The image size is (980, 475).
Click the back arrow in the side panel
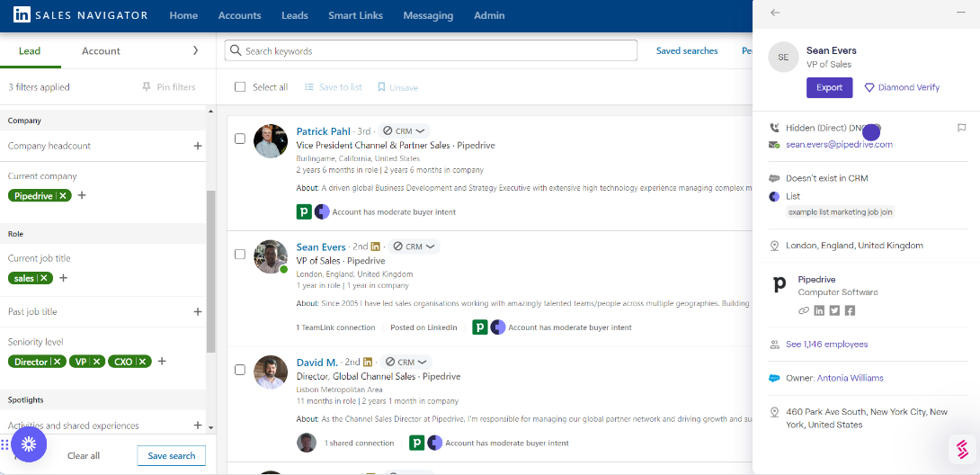(776, 13)
